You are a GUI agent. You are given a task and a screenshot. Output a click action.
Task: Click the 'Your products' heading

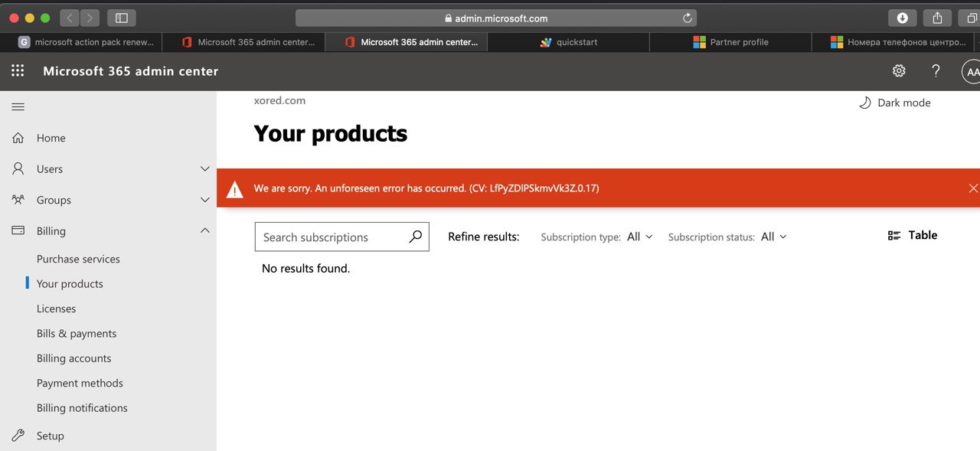[x=331, y=133]
